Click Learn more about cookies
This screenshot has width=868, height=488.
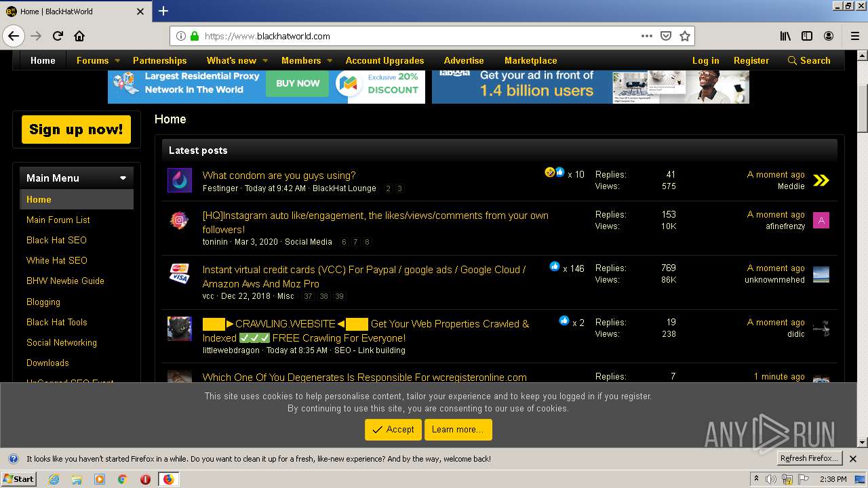pyautogui.click(x=458, y=430)
